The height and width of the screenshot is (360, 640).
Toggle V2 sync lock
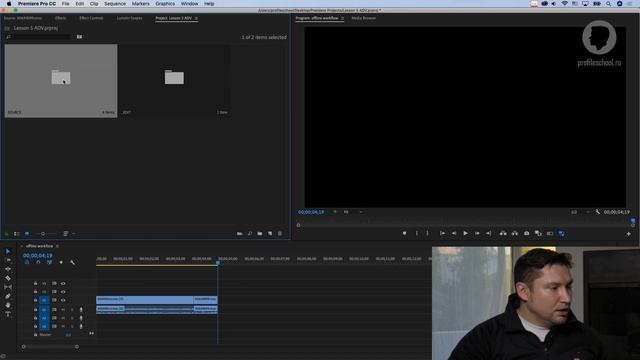(x=54, y=292)
